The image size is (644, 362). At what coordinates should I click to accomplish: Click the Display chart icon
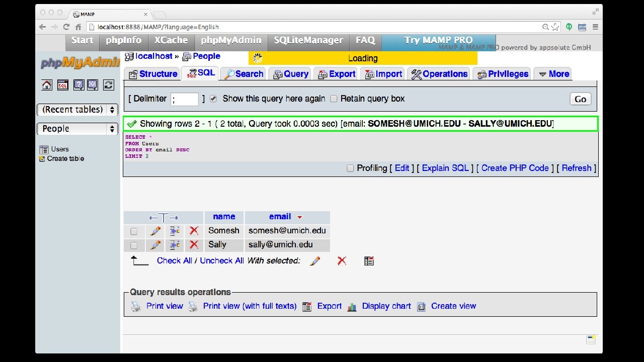(352, 306)
